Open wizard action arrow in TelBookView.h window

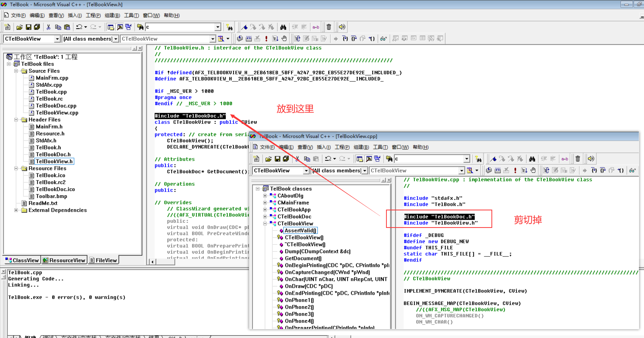[228, 39]
